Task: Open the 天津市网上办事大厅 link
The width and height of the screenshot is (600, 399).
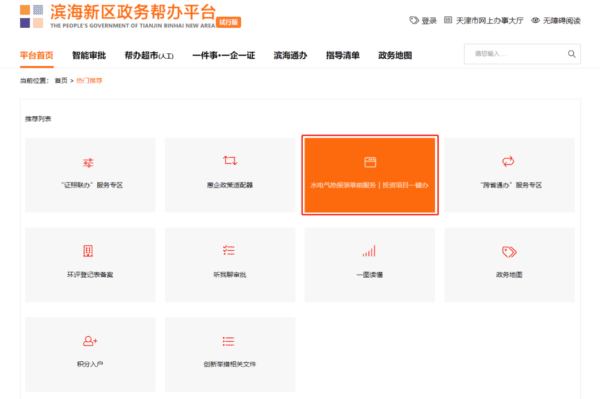Action: point(489,21)
